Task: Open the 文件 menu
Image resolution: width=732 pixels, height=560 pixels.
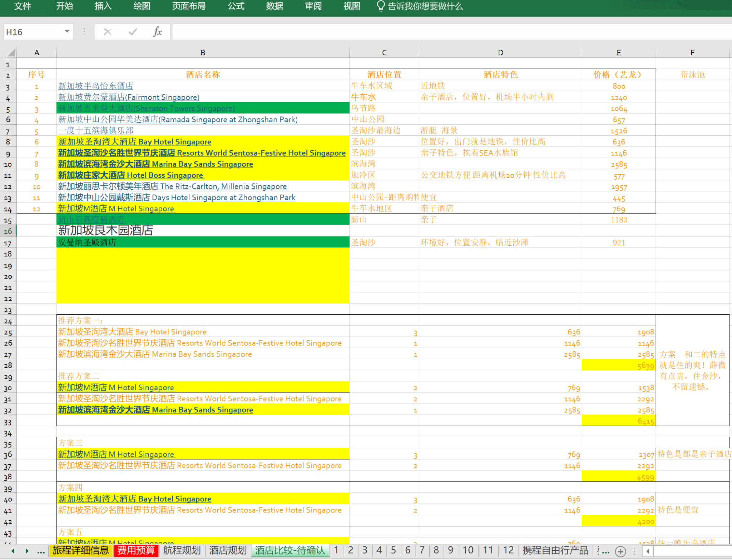Action: pos(23,6)
